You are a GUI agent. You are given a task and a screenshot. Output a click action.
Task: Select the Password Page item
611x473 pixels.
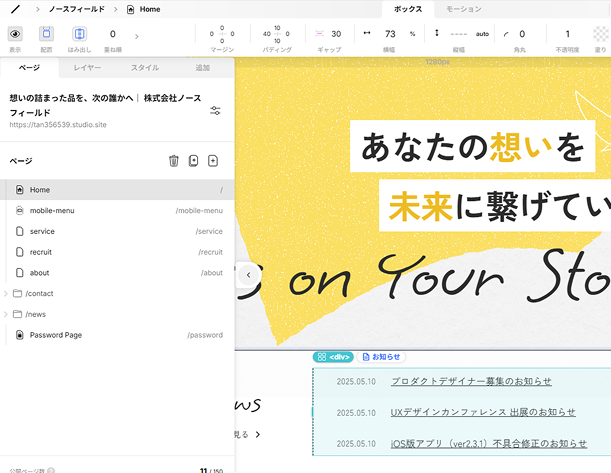pyautogui.click(x=56, y=335)
